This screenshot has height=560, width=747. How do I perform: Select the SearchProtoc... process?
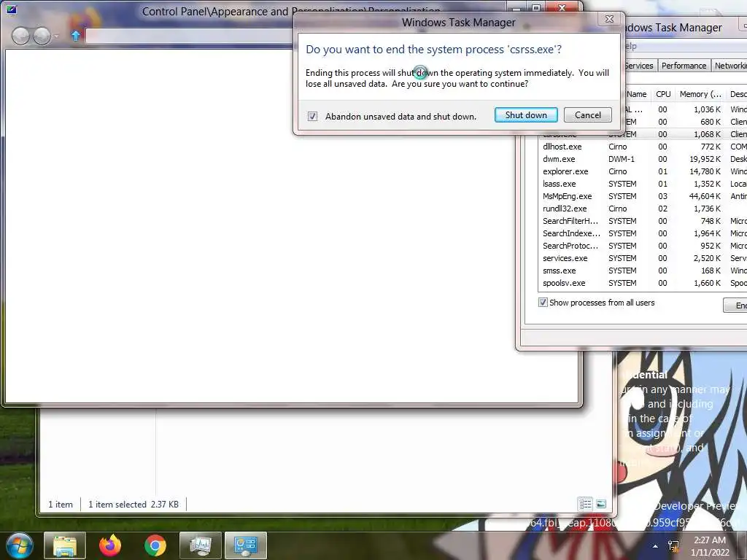[x=642, y=246]
